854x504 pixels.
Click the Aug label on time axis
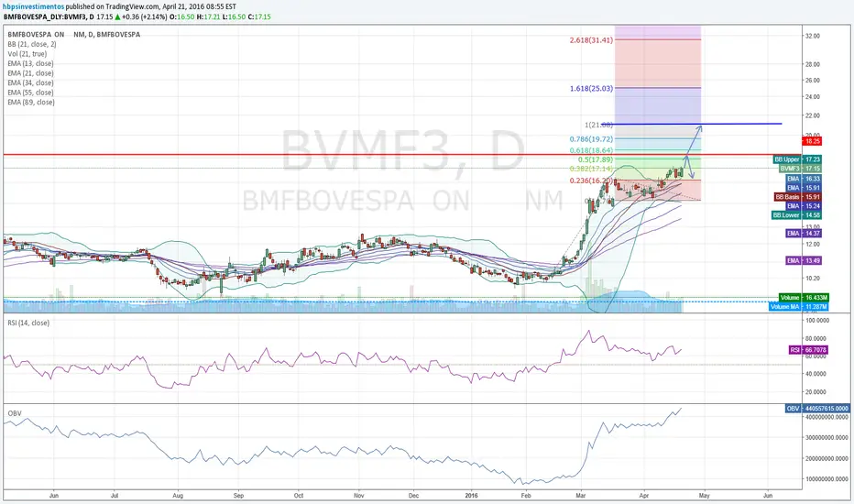(178, 495)
